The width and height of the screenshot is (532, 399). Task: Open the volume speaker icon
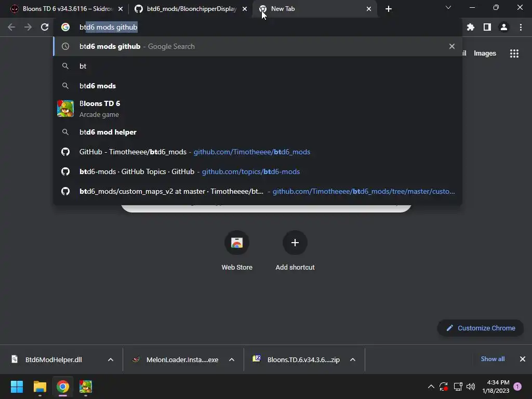pos(471,387)
